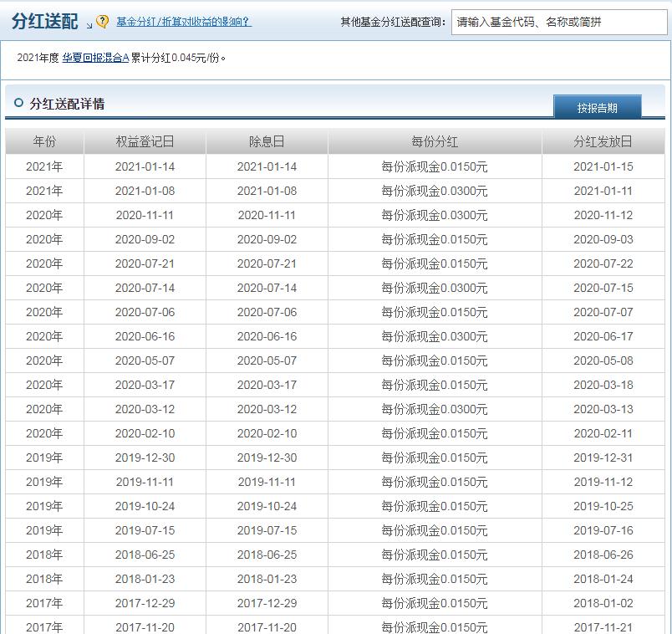
Task: Select payout date 2020-03-18 cell
Action: tap(603, 385)
